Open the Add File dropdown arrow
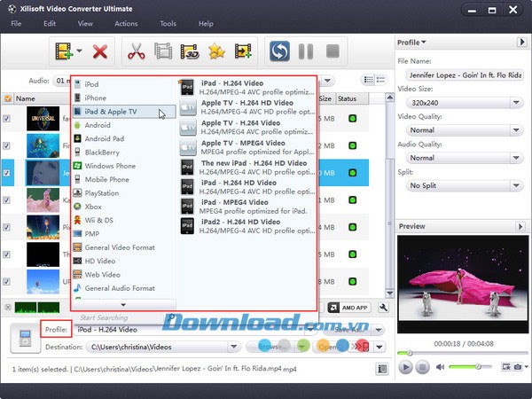The image size is (532, 399). coord(79,51)
